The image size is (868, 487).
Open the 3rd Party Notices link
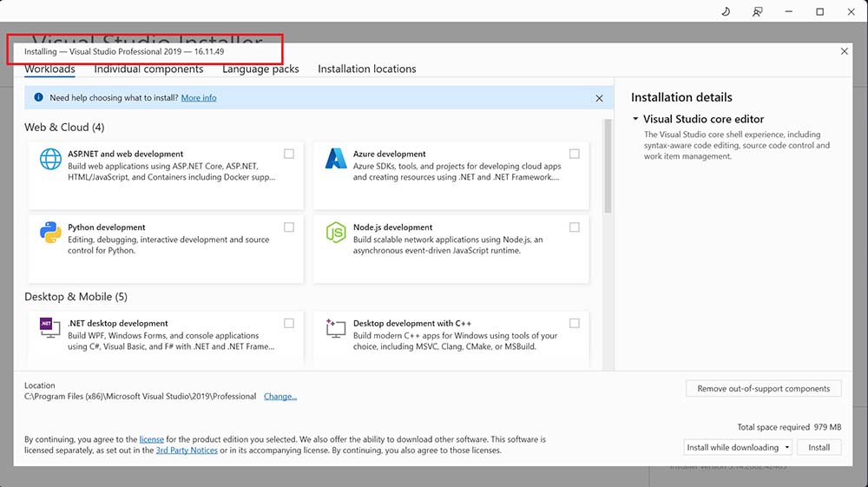click(x=186, y=451)
